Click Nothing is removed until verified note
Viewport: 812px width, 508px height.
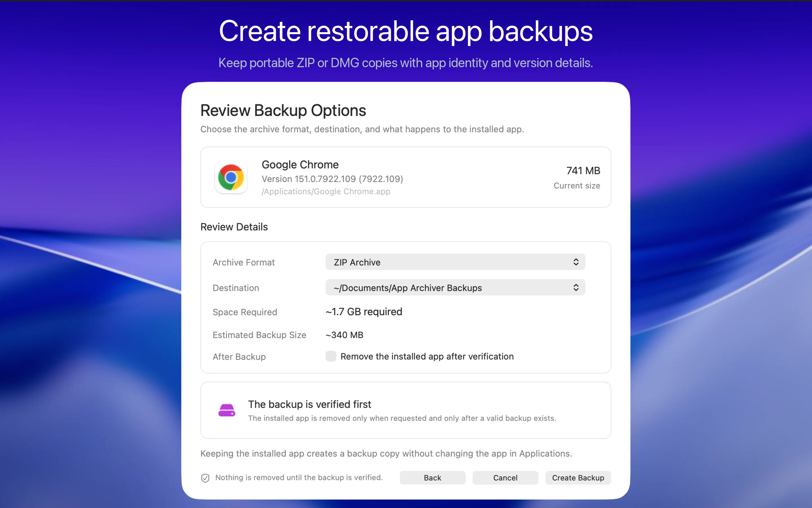pyautogui.click(x=299, y=478)
